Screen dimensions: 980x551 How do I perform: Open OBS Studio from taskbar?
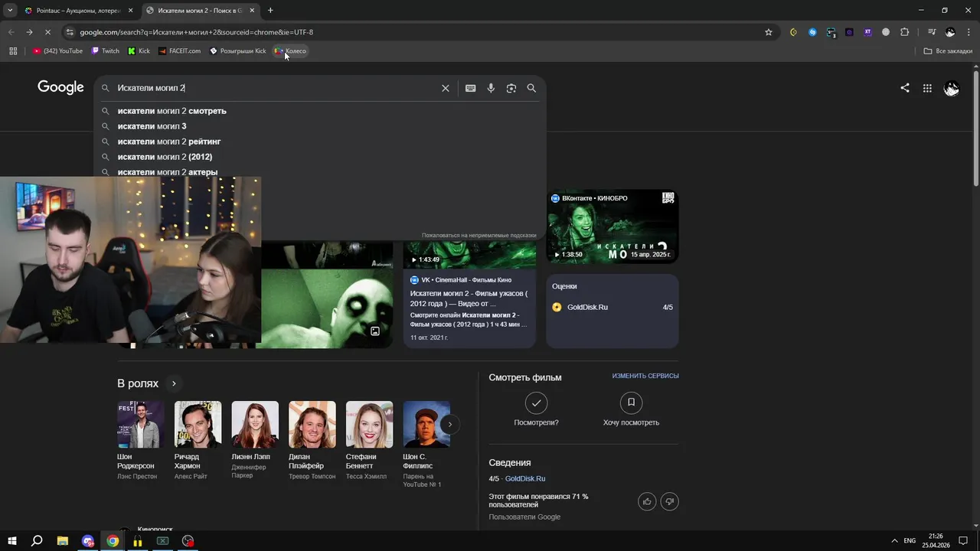coord(188,540)
